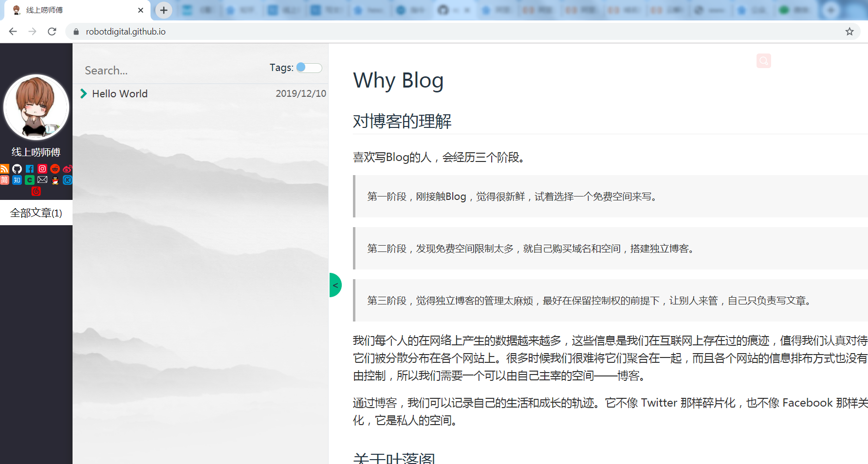The image size is (868, 464).
Task: Open the Reddit icon in sidebar
Action: [x=55, y=169]
